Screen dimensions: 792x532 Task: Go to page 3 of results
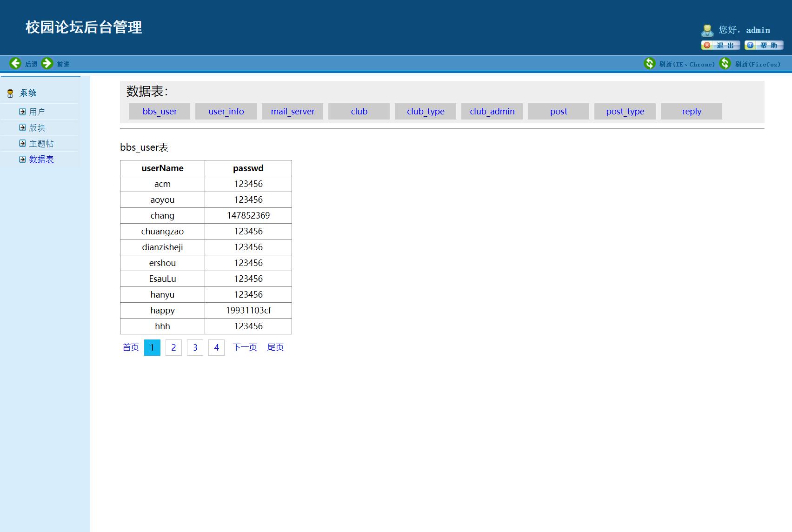[x=195, y=348]
